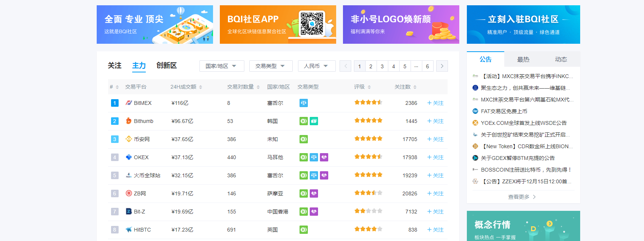This screenshot has height=241, width=644.
Task: Click the green trade type icon in 币安网 row
Action: click(x=304, y=139)
